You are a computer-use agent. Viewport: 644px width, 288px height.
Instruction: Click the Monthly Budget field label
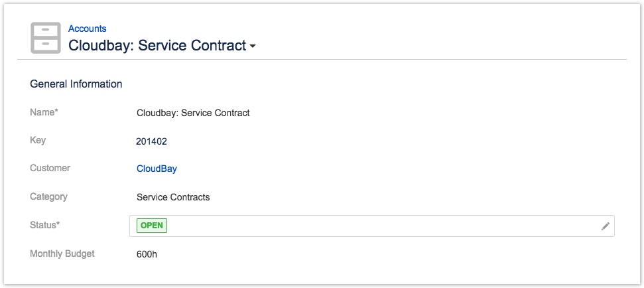coord(62,253)
